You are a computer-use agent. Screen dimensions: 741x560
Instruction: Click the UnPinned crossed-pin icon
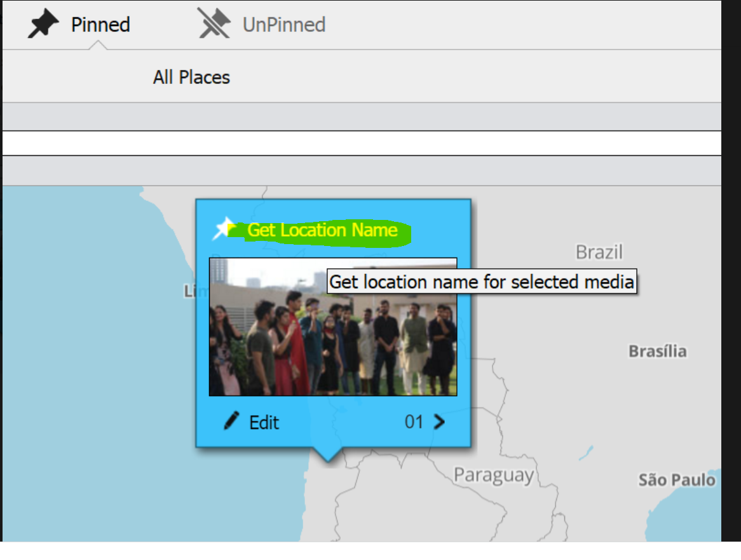tap(215, 23)
